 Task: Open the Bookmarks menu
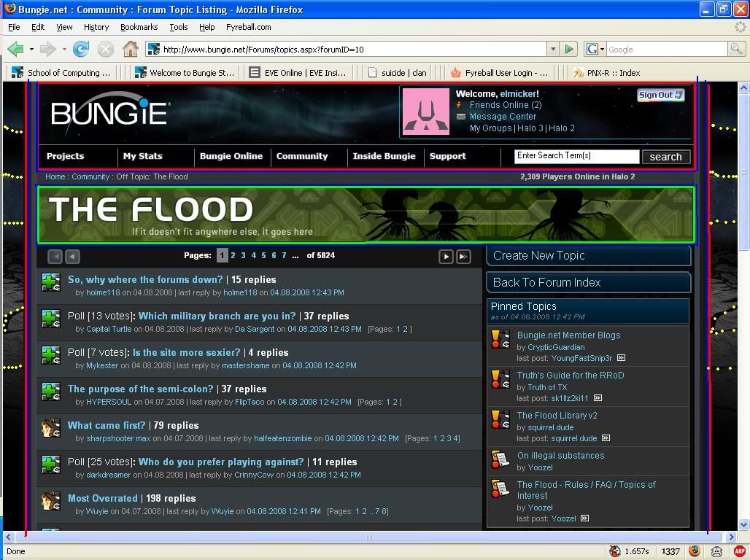[x=139, y=27]
